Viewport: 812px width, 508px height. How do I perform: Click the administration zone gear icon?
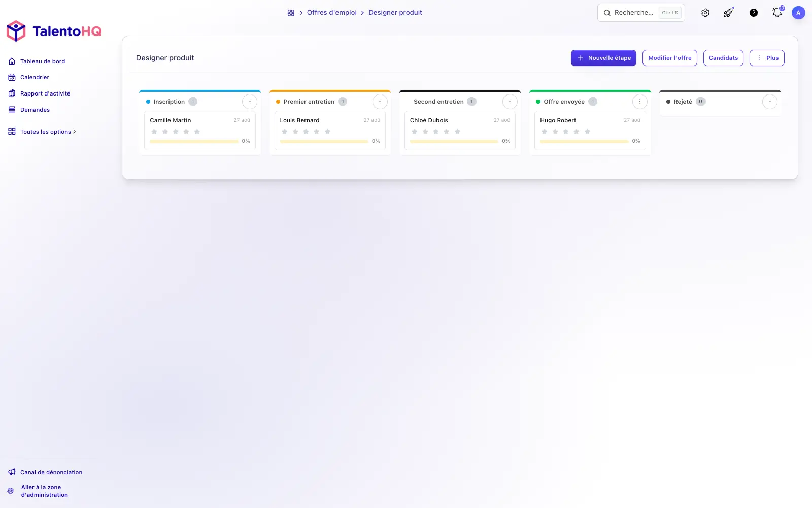pos(11,491)
